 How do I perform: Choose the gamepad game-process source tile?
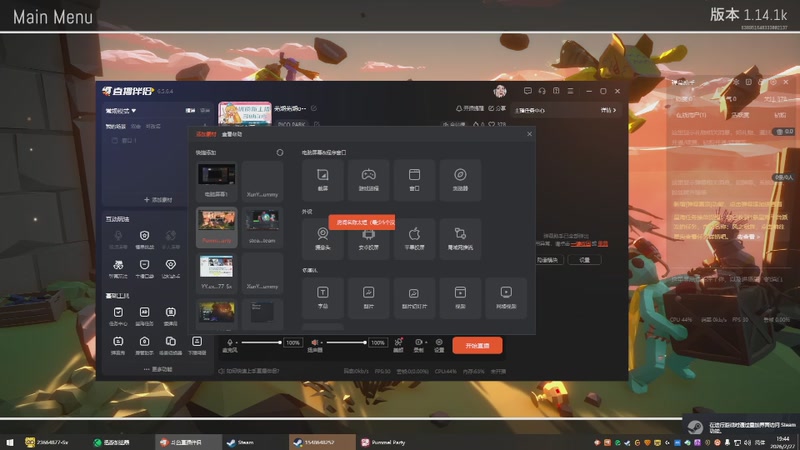point(368,180)
